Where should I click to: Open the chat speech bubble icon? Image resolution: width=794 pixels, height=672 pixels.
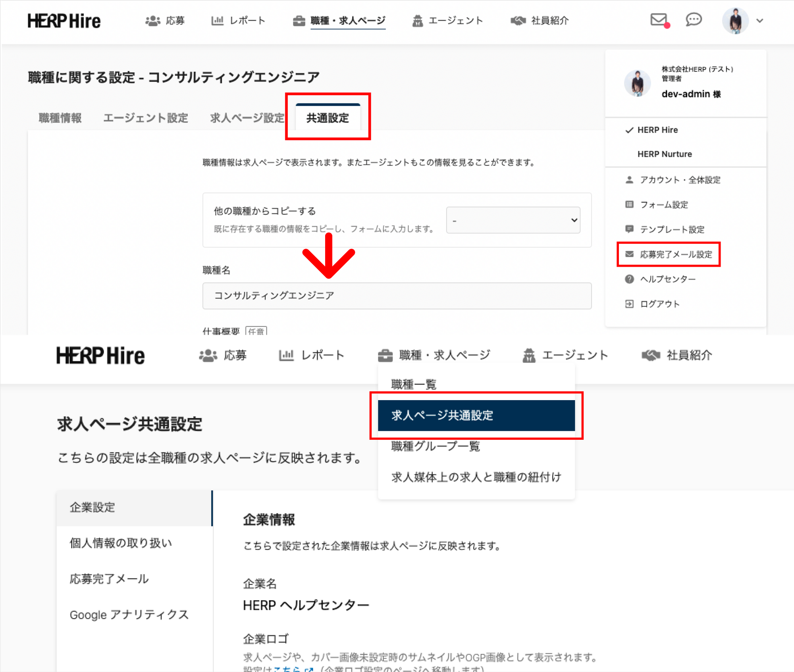[x=694, y=20]
